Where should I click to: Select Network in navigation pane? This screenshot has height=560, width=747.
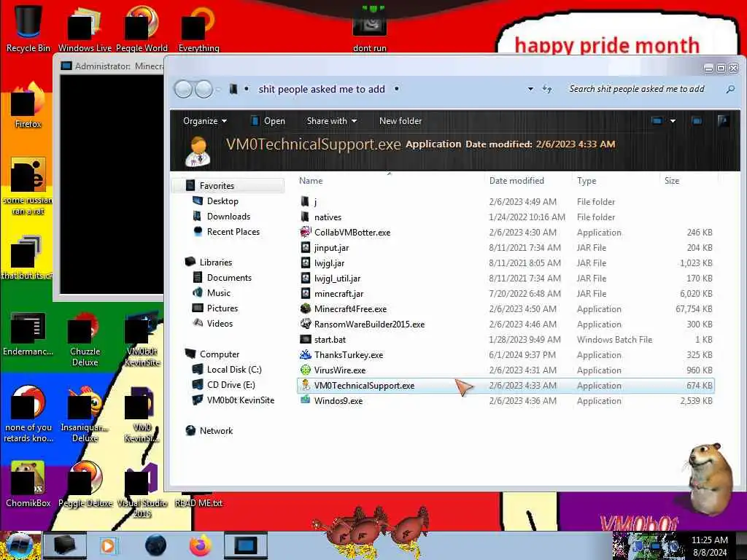[x=216, y=430]
